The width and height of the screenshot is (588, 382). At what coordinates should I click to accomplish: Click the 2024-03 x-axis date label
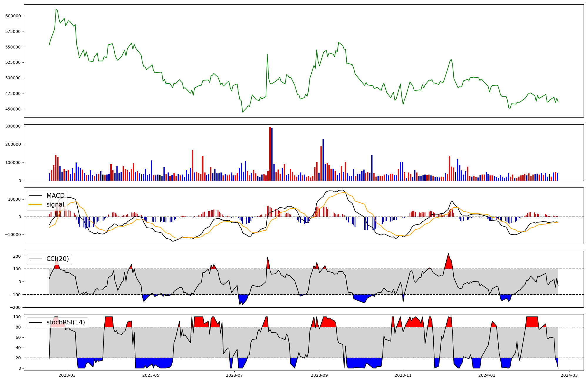(569, 375)
